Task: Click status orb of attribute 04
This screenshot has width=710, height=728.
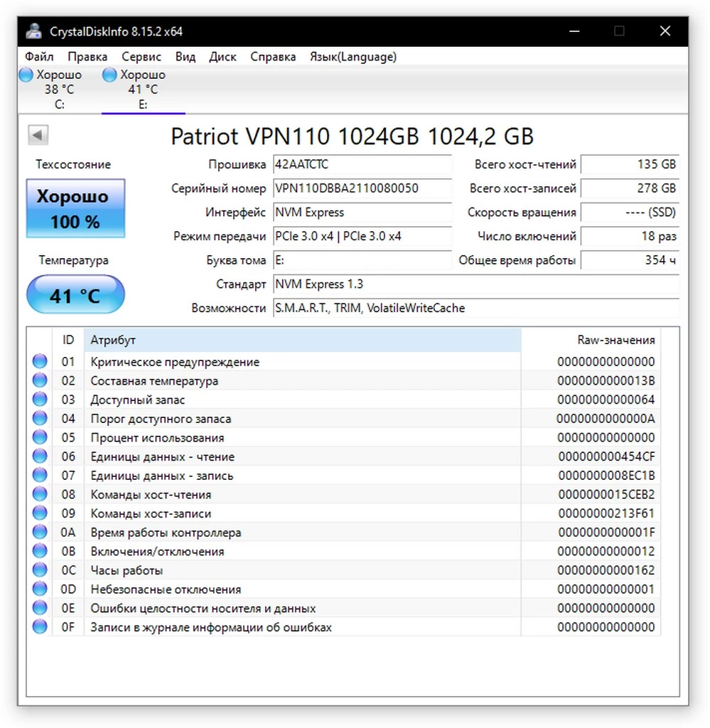Action: (x=40, y=418)
